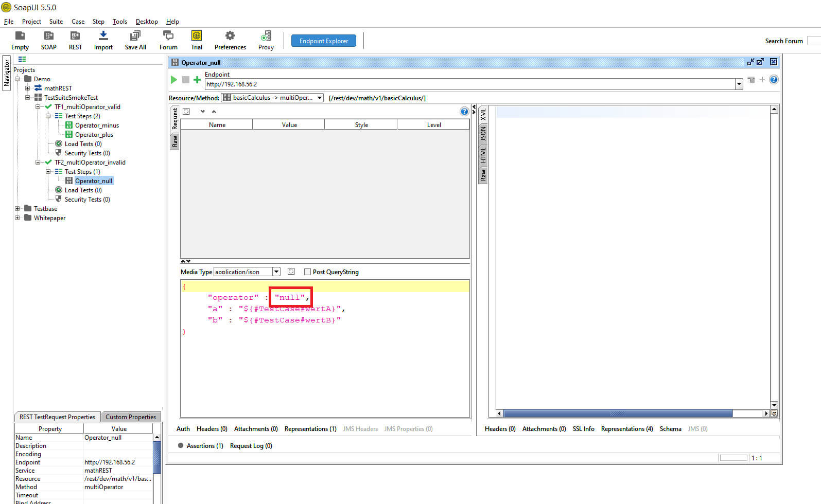Click the blue help icon beside endpoint
The height and width of the screenshot is (504, 821).
(774, 80)
